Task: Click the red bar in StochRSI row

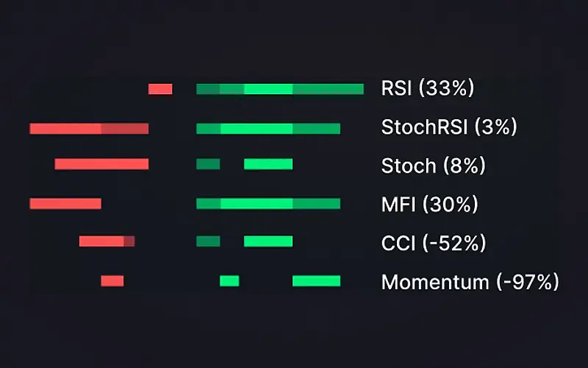Action: [89, 128]
